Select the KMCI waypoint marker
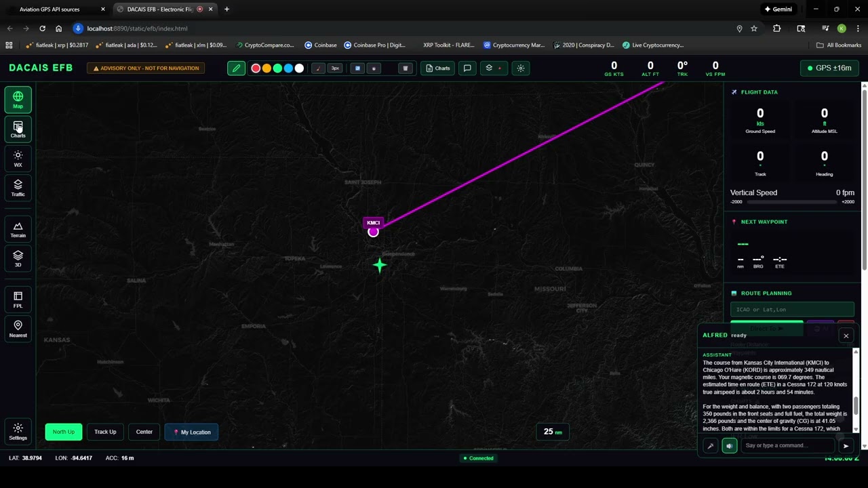Image resolution: width=868 pixels, height=488 pixels. click(x=373, y=232)
